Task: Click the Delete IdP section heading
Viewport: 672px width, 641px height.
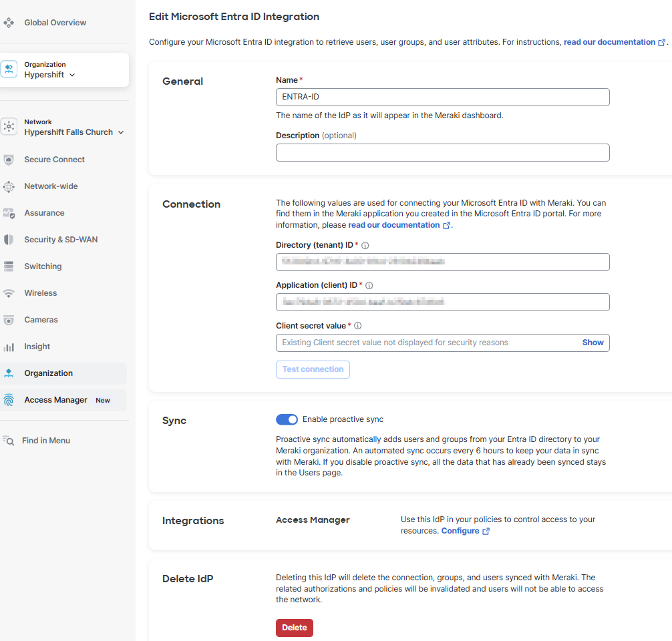Action: click(x=188, y=579)
